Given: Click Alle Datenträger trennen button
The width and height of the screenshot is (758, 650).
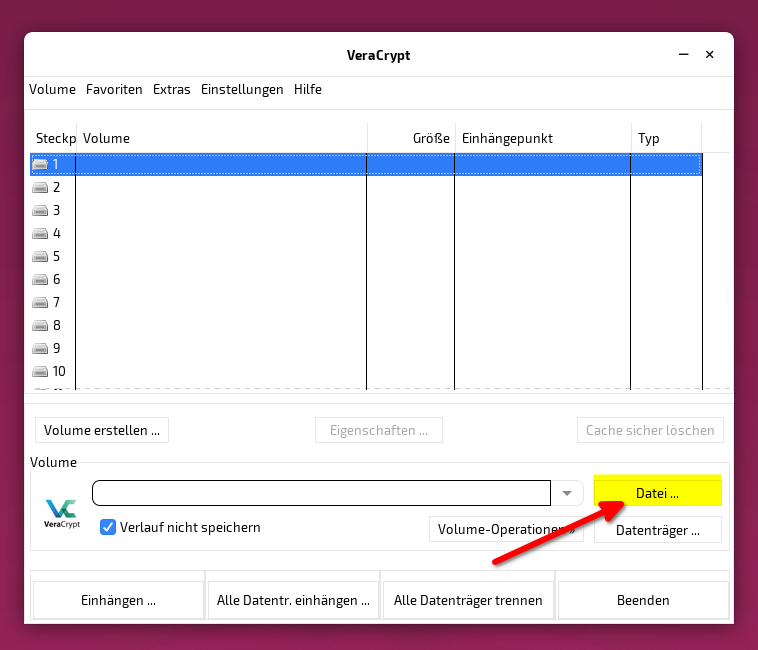Looking at the screenshot, I should click(x=468, y=600).
